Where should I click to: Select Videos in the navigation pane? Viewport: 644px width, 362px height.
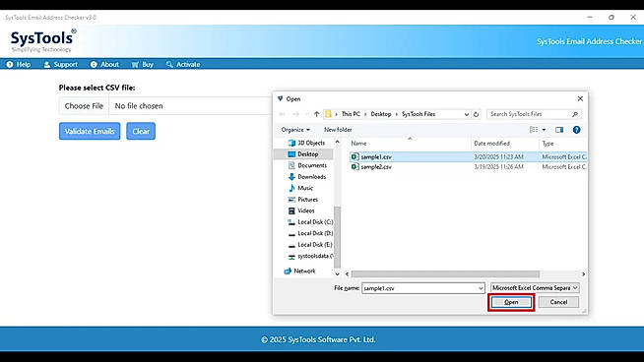click(x=301, y=211)
